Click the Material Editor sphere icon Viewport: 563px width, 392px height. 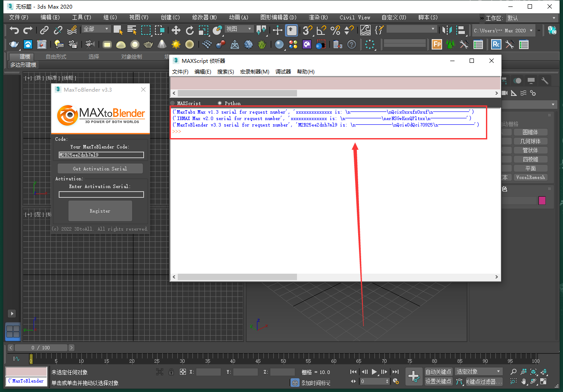pos(279,44)
